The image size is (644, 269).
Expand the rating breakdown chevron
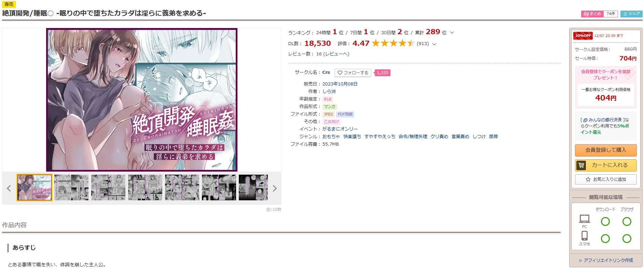[434, 44]
